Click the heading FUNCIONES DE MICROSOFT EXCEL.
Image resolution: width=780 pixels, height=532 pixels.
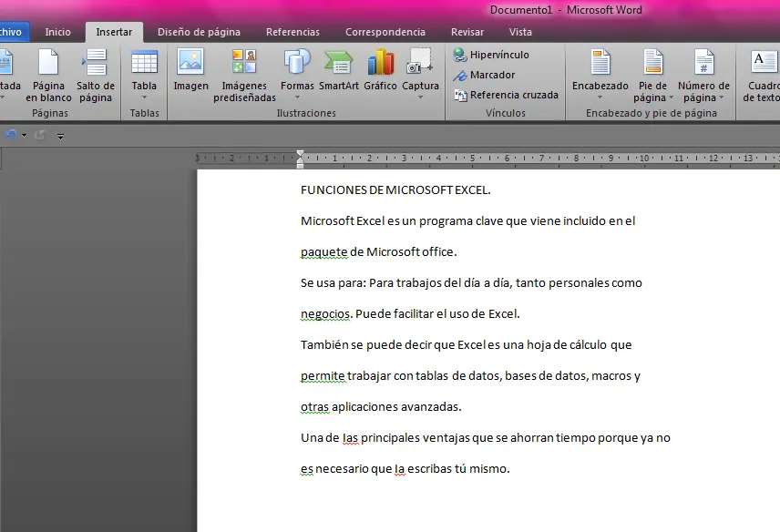(x=395, y=189)
